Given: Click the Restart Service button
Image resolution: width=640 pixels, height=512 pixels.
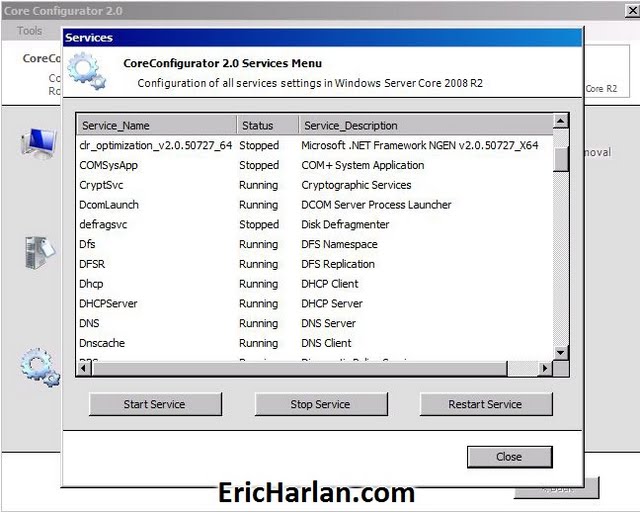Looking at the screenshot, I should click(x=486, y=404).
